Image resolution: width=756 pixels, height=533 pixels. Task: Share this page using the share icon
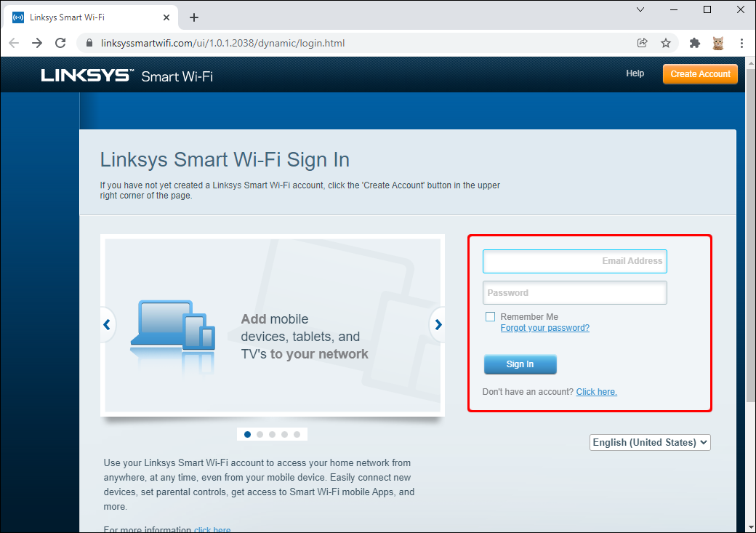click(x=642, y=43)
